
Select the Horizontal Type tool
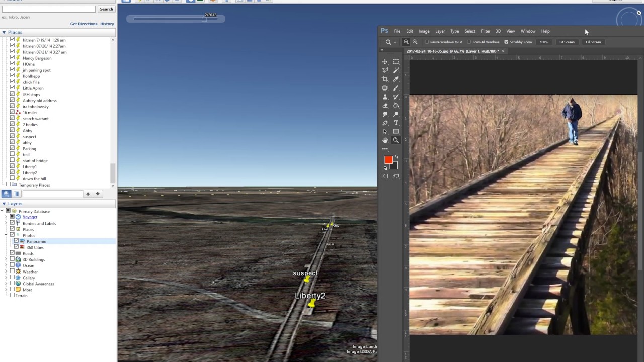pyautogui.click(x=396, y=123)
